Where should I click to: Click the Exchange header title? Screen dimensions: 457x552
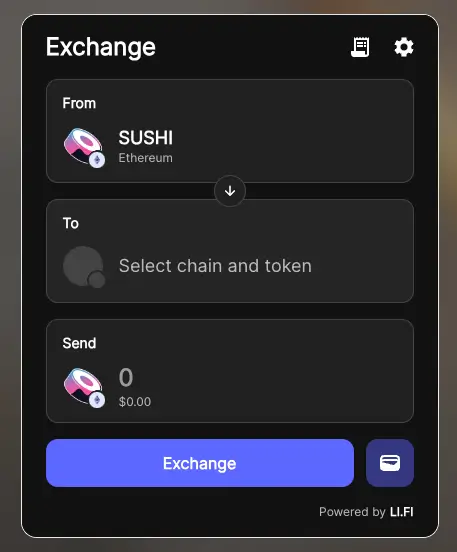point(101,47)
